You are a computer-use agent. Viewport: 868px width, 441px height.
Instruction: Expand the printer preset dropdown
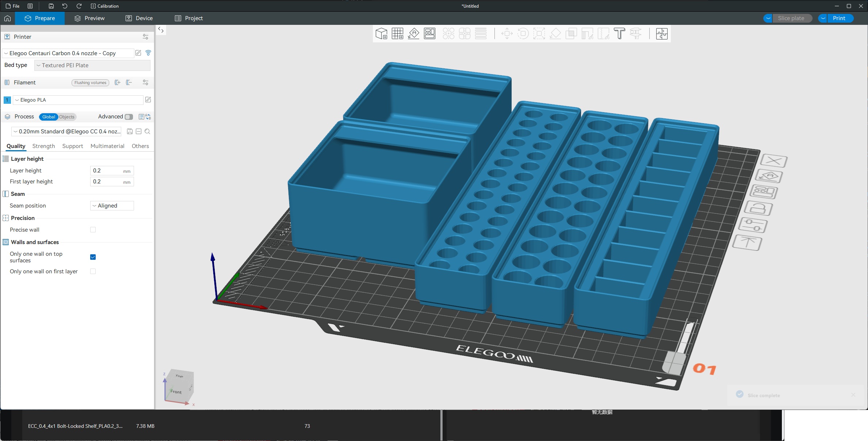[68, 53]
